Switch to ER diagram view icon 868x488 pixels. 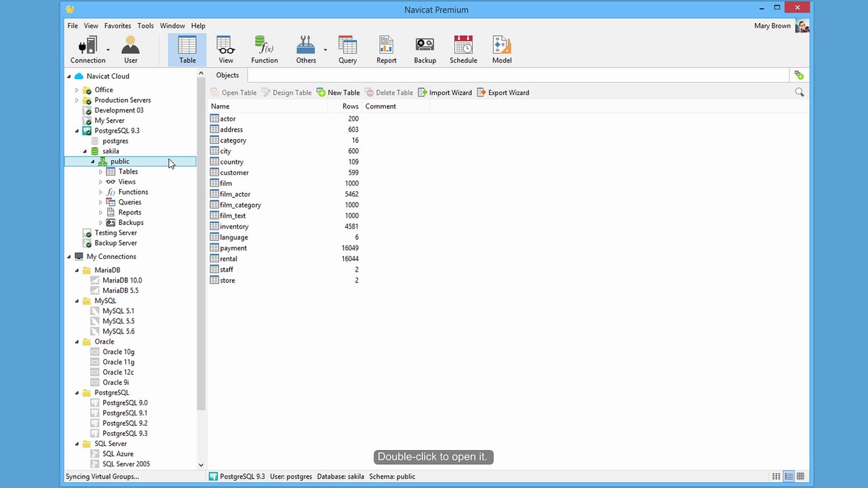coord(801,476)
